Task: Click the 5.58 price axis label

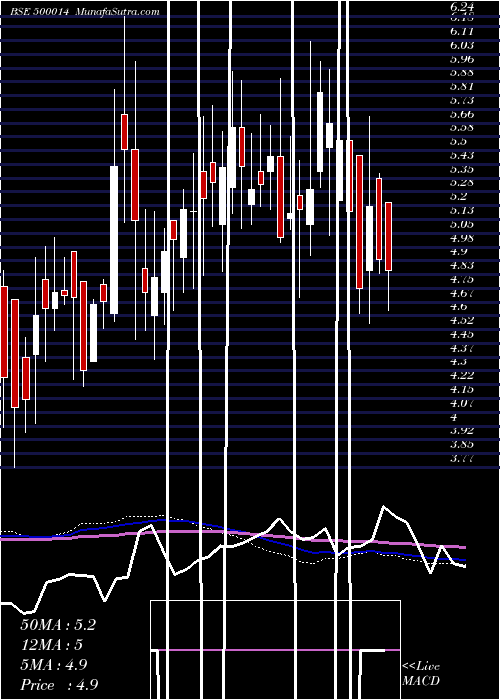Action: 461,128
